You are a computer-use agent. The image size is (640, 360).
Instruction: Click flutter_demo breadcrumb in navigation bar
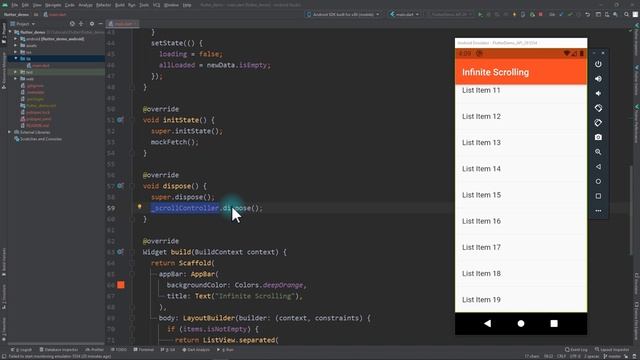point(16,14)
